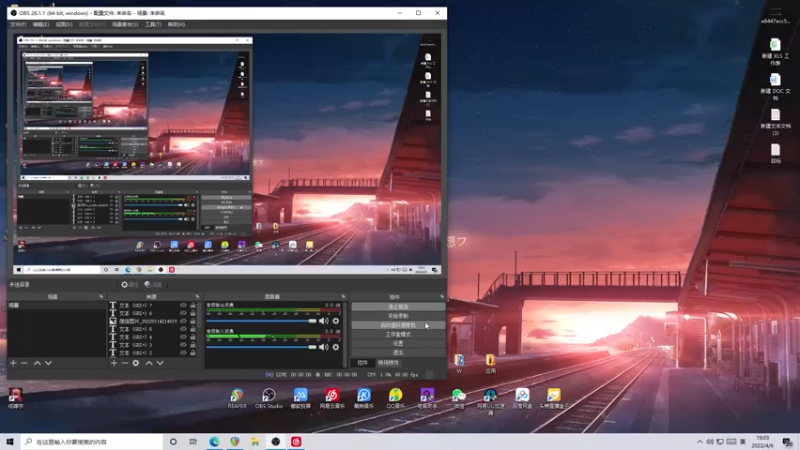The width and height of the screenshot is (800, 450).
Task: Open the View menu in OBS
Action: pos(64,24)
